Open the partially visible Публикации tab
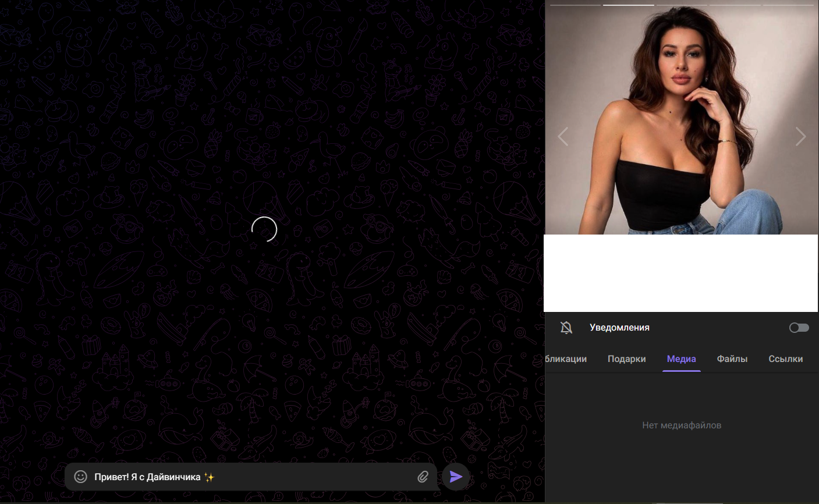Viewport: 819px width, 504px height. (566, 359)
